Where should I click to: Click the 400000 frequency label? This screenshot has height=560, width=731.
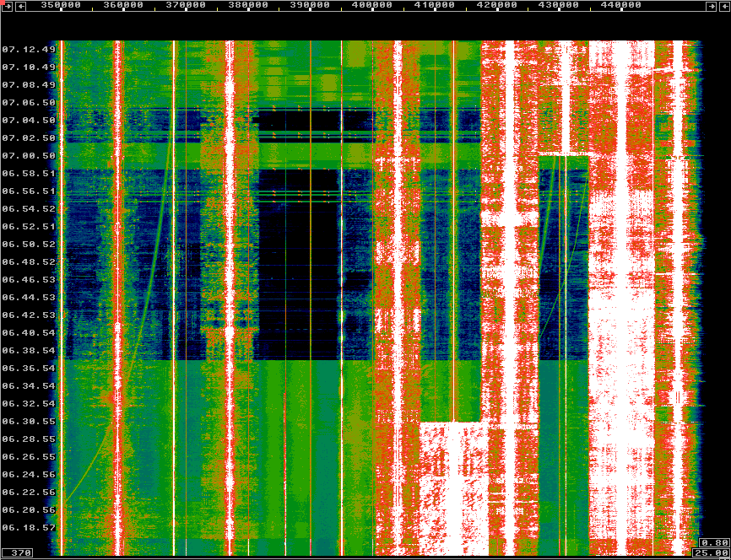coord(372,5)
